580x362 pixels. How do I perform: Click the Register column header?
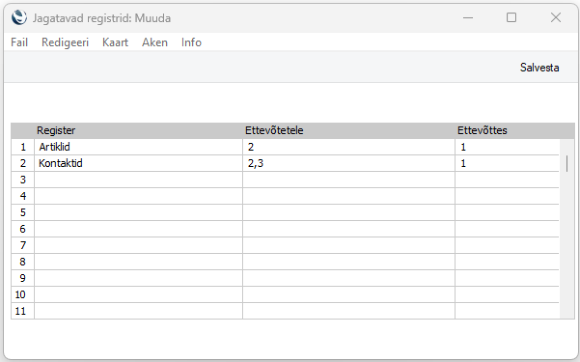tap(56, 130)
